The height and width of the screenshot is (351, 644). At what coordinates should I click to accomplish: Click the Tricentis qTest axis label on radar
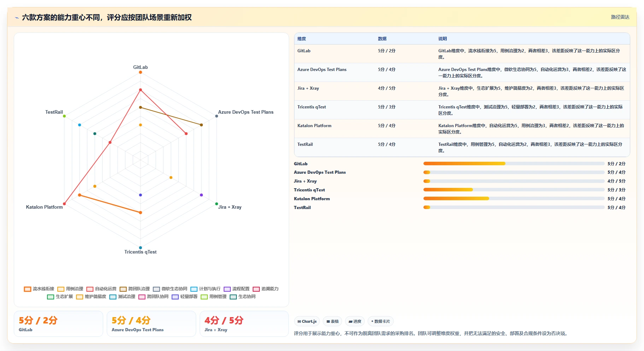[140, 252]
